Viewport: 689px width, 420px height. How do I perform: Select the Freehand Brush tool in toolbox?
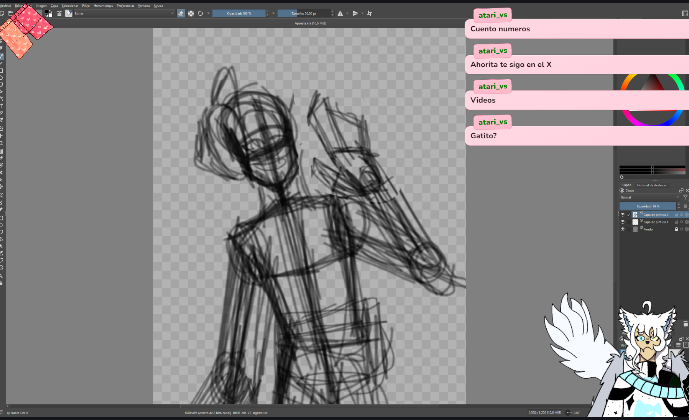[2, 56]
